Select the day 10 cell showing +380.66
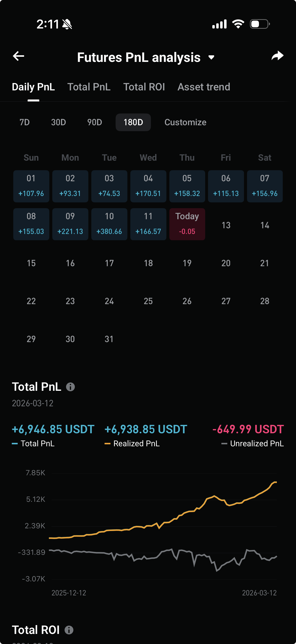296x644 pixels. (x=109, y=224)
